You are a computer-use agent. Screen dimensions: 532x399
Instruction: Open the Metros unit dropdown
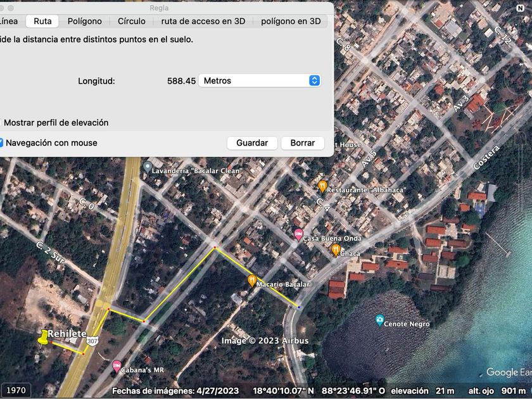260,81
